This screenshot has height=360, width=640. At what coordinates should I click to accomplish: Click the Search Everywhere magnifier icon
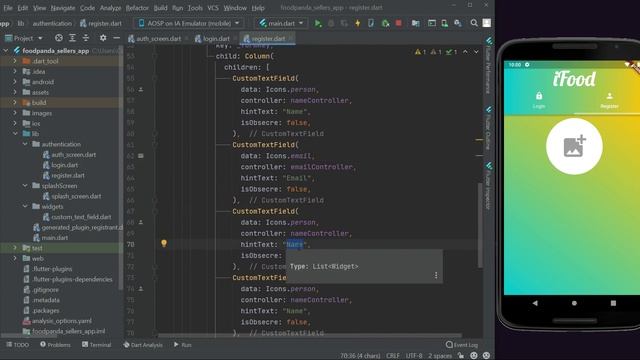tap(474, 23)
